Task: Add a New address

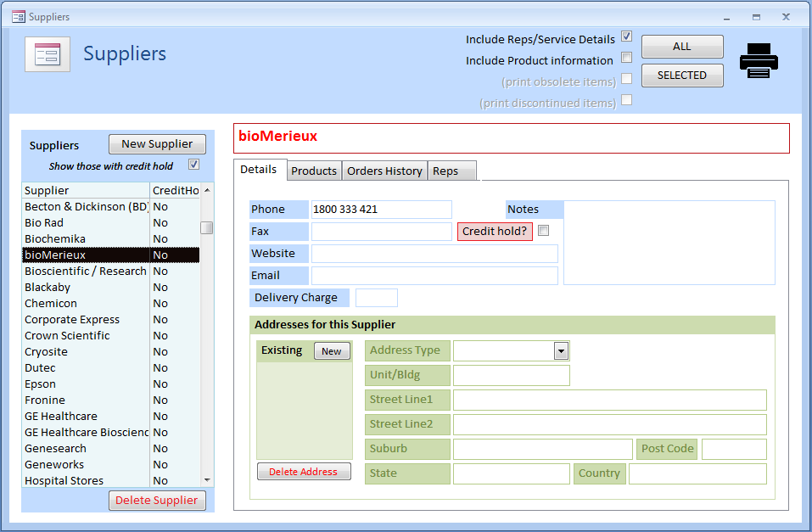Action: 332,351
